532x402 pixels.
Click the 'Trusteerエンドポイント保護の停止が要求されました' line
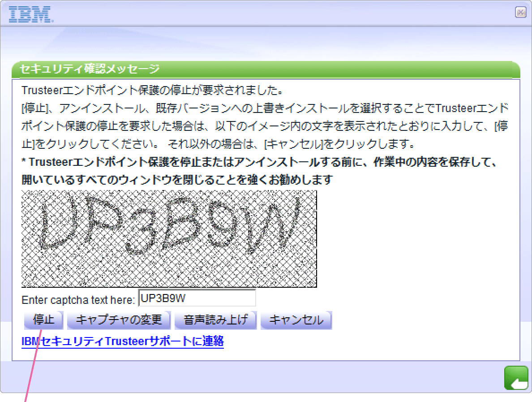[152, 91]
